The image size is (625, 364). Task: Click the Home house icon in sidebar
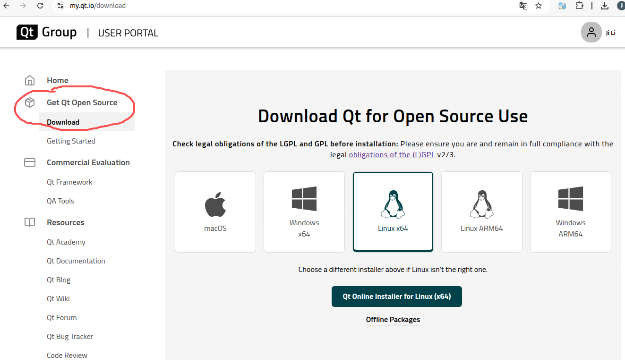(30, 80)
